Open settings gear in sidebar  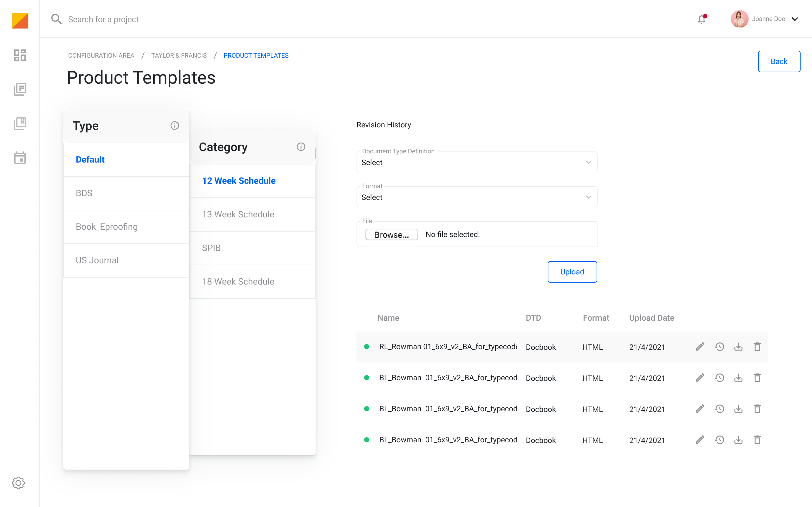click(18, 483)
